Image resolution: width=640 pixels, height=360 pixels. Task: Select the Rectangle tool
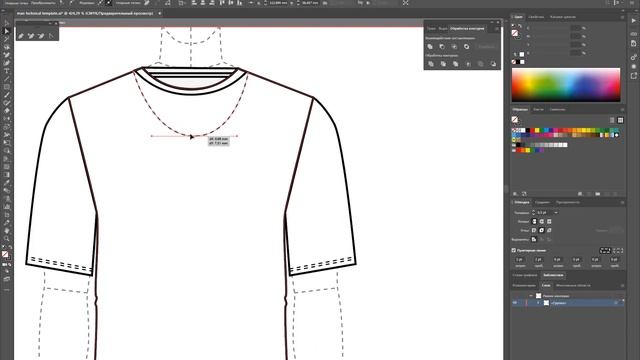pos(7,87)
